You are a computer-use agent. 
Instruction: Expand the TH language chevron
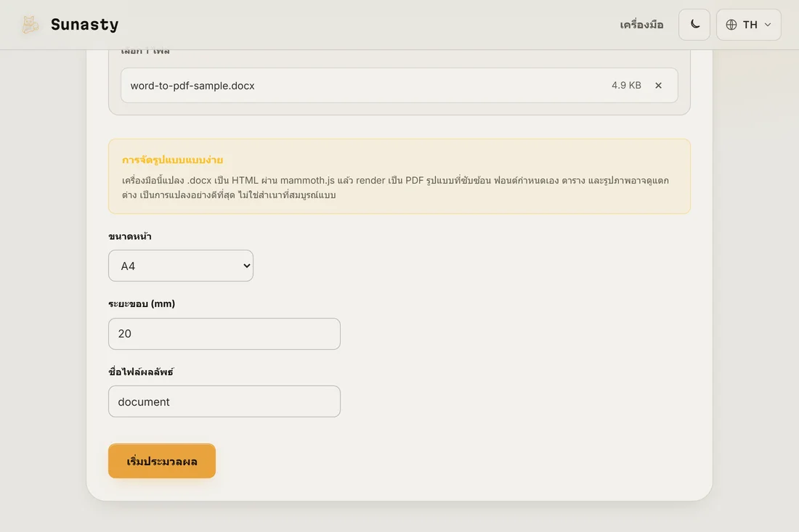(x=768, y=25)
